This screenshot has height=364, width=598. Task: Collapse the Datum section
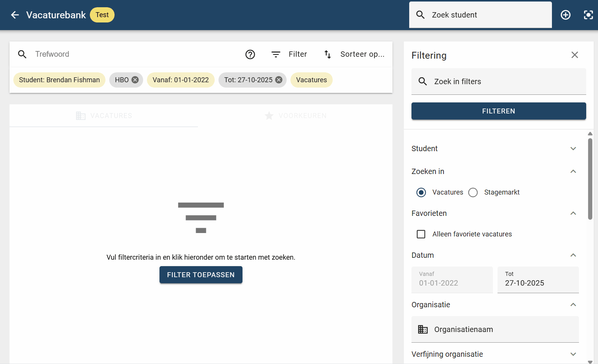[495, 255]
